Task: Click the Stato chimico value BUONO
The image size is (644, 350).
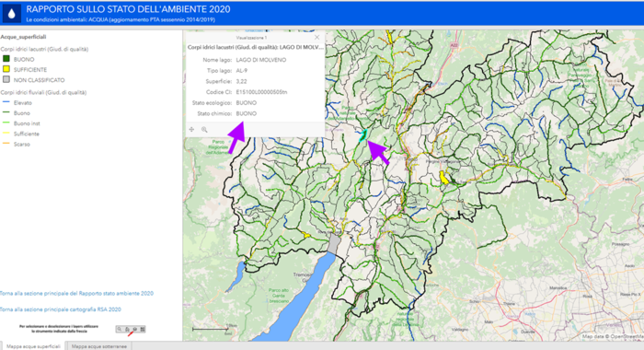Action: pos(246,113)
